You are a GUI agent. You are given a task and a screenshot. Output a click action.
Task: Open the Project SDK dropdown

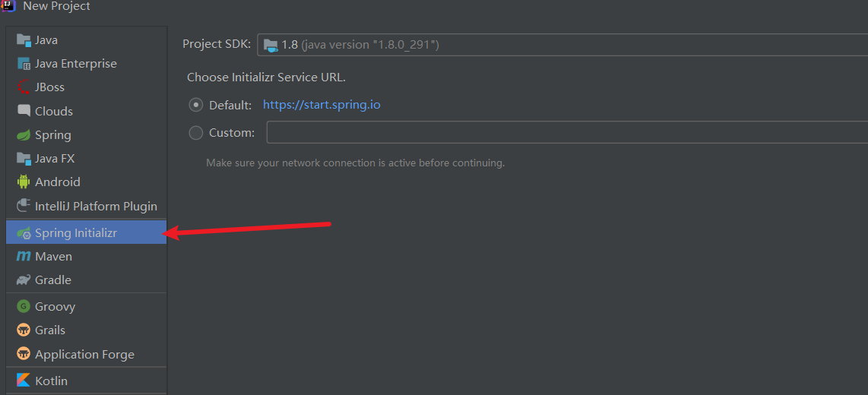coord(562,45)
